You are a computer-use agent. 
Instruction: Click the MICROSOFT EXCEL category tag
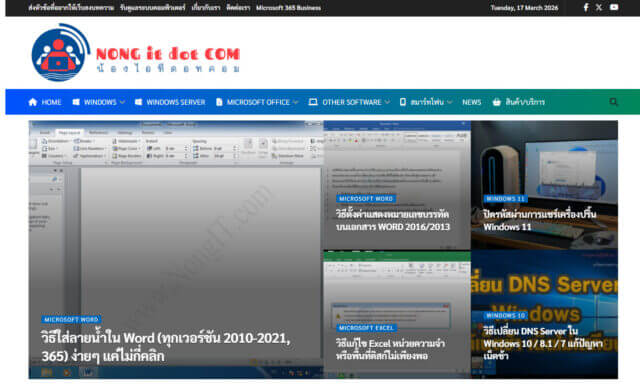tap(366, 328)
